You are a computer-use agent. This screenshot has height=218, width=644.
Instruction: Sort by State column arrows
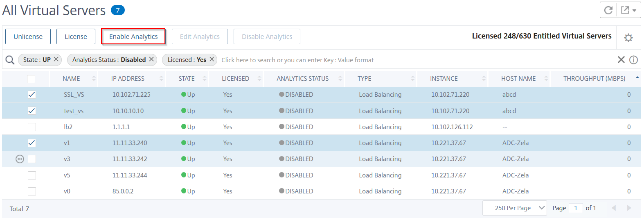pyautogui.click(x=205, y=78)
